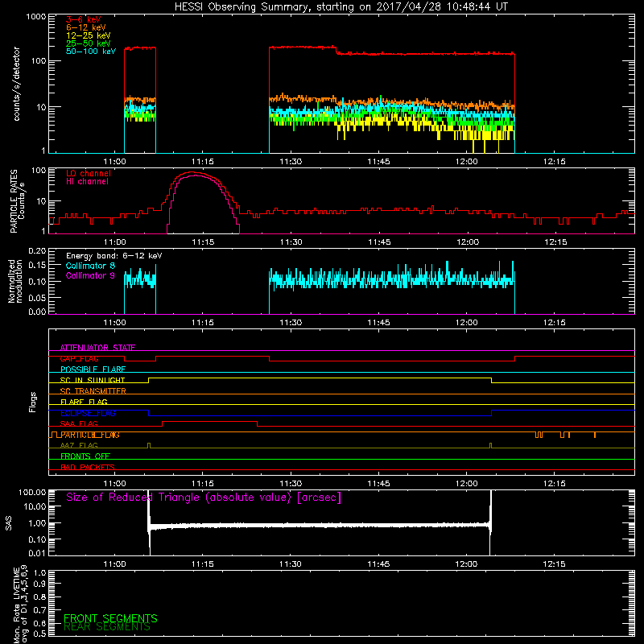The image size is (644, 644).
Task: Click the LO channel legend label
Action: [x=89, y=173]
